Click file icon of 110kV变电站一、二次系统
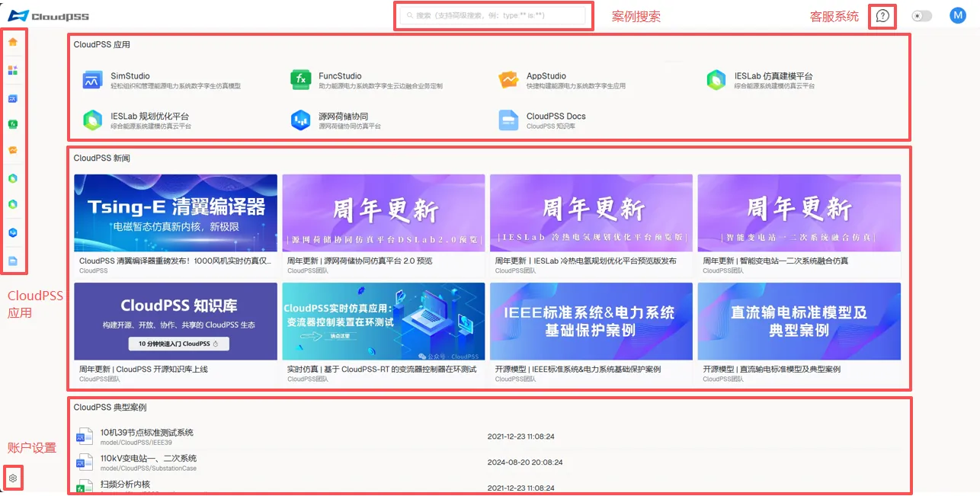The width and height of the screenshot is (980, 496). [84, 462]
